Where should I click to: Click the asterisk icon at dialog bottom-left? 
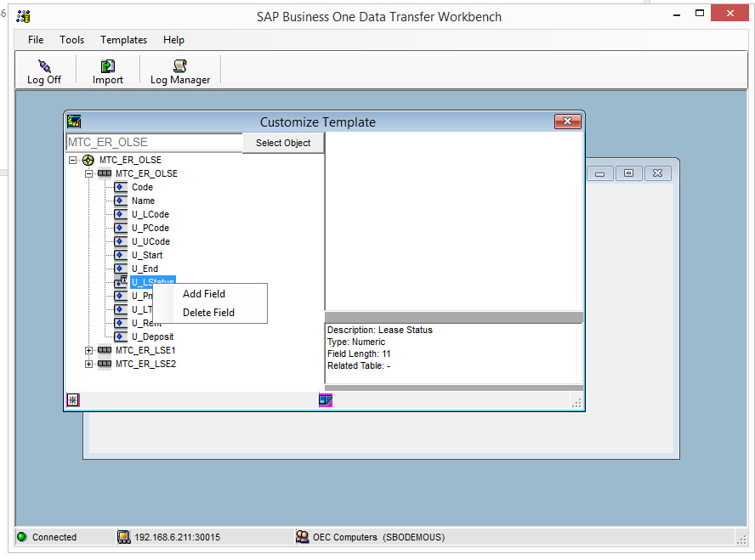[73, 399]
